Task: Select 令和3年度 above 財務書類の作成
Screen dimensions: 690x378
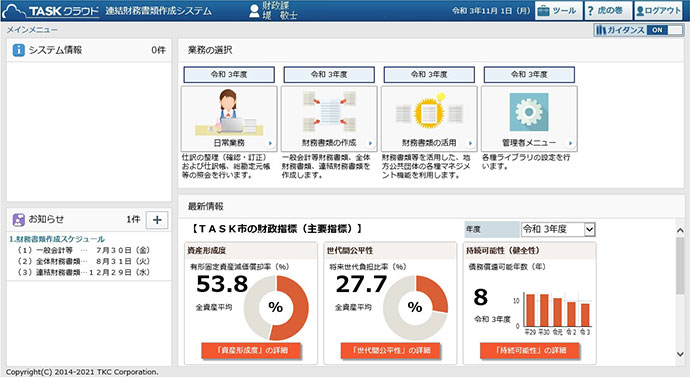Action: (329, 74)
